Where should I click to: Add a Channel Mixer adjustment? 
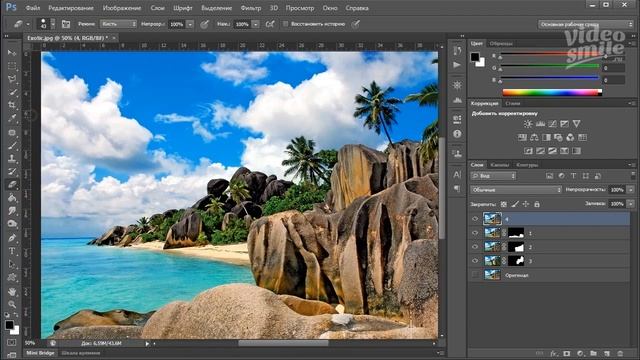tap(570, 138)
